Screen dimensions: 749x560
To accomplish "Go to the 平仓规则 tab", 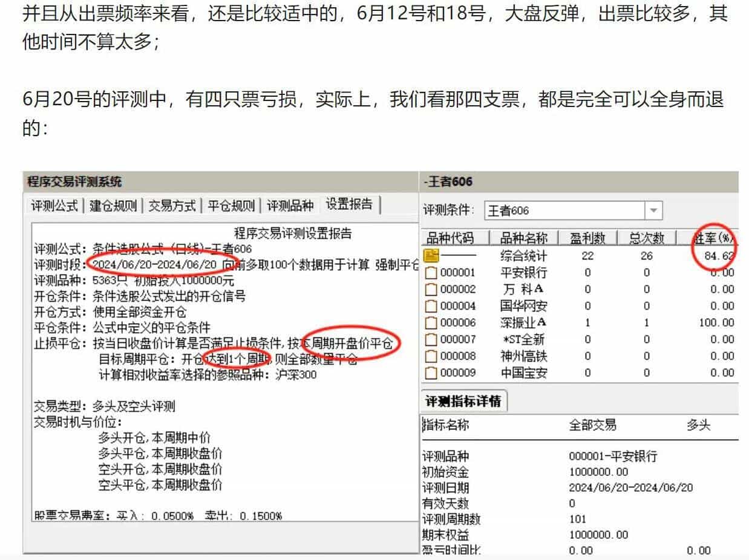I will pos(231,206).
